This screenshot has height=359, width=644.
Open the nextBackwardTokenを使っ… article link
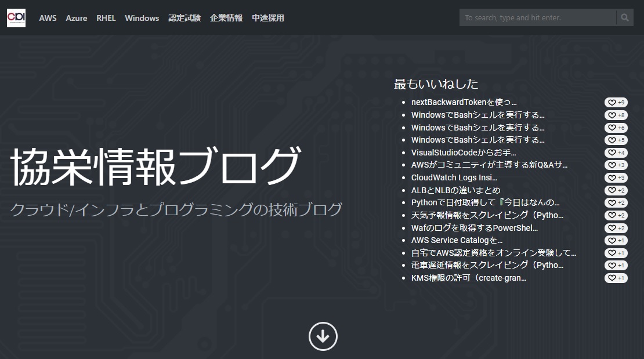pos(464,102)
